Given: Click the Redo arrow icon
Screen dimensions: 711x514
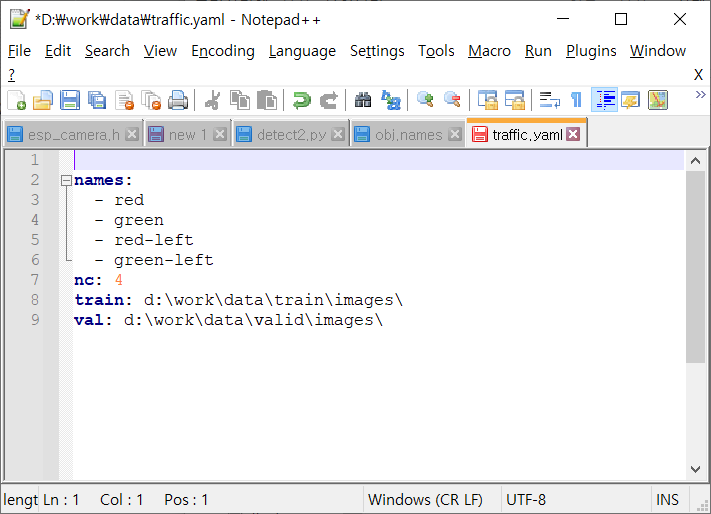Looking at the screenshot, I should coord(329,100).
